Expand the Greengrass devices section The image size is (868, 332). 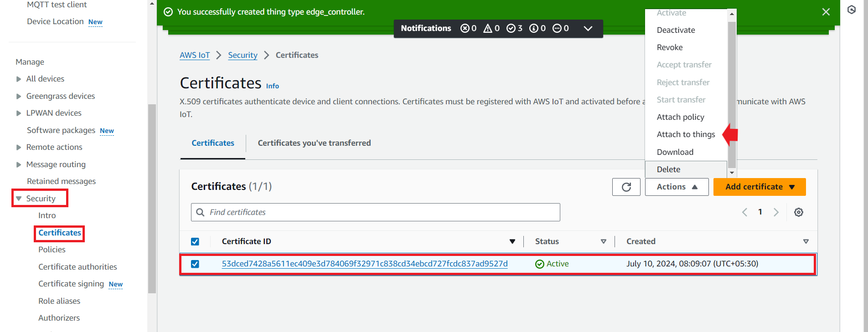tap(19, 96)
